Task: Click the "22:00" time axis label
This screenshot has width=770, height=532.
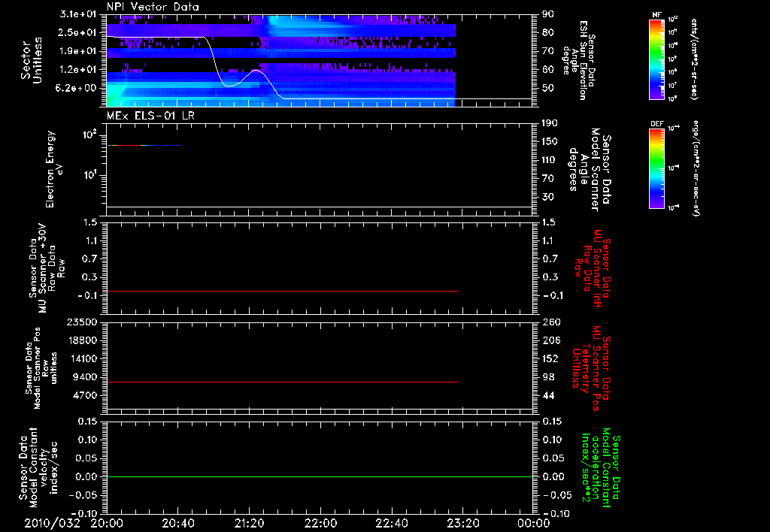Action: [x=320, y=523]
